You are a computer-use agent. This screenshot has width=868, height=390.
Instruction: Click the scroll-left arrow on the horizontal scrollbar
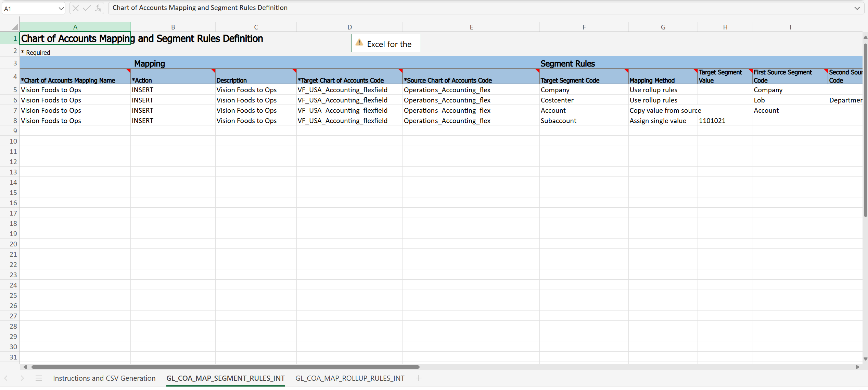(x=25, y=367)
